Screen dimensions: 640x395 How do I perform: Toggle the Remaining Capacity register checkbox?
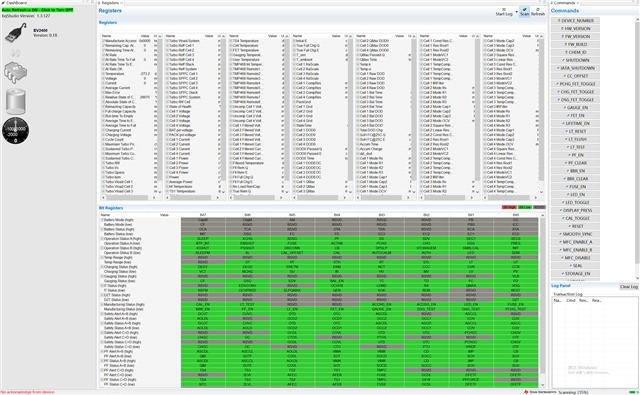pos(103,107)
